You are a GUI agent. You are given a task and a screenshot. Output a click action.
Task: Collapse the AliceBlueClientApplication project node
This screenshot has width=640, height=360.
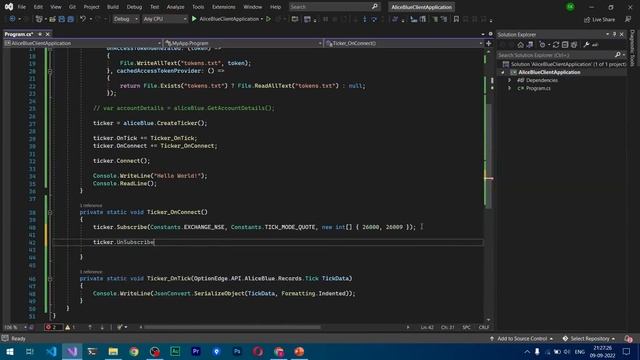click(503, 72)
